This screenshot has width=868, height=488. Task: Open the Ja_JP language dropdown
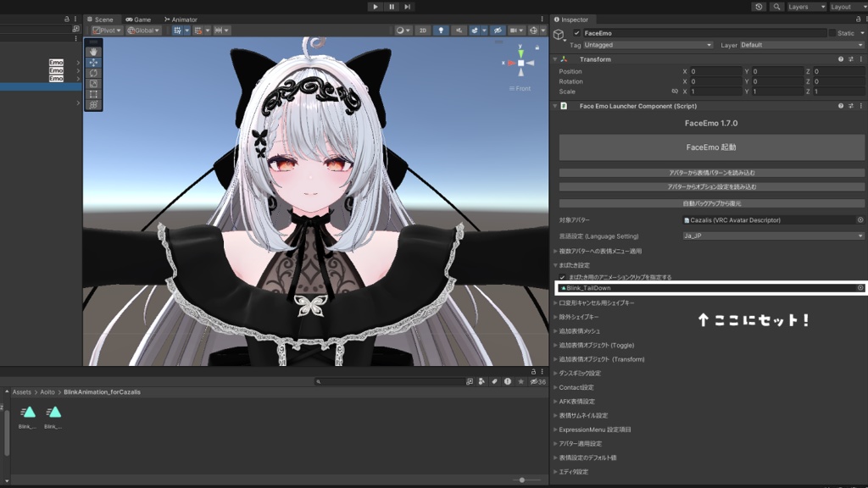pyautogui.click(x=773, y=236)
